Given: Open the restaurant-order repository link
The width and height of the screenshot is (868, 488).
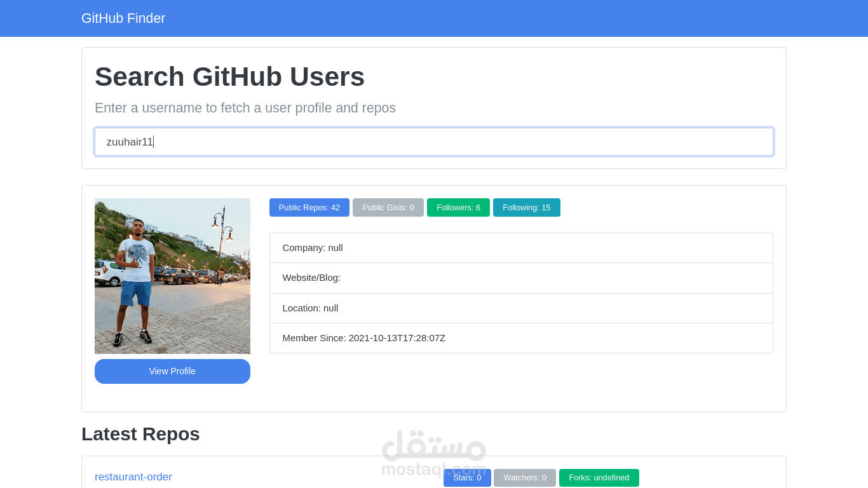Looking at the screenshot, I should tap(133, 477).
